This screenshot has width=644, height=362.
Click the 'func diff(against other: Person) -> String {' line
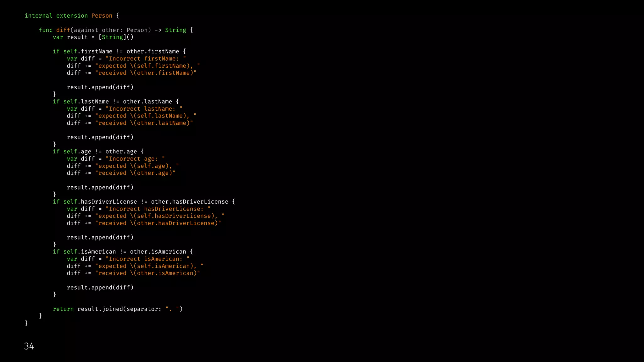pyautogui.click(x=116, y=30)
